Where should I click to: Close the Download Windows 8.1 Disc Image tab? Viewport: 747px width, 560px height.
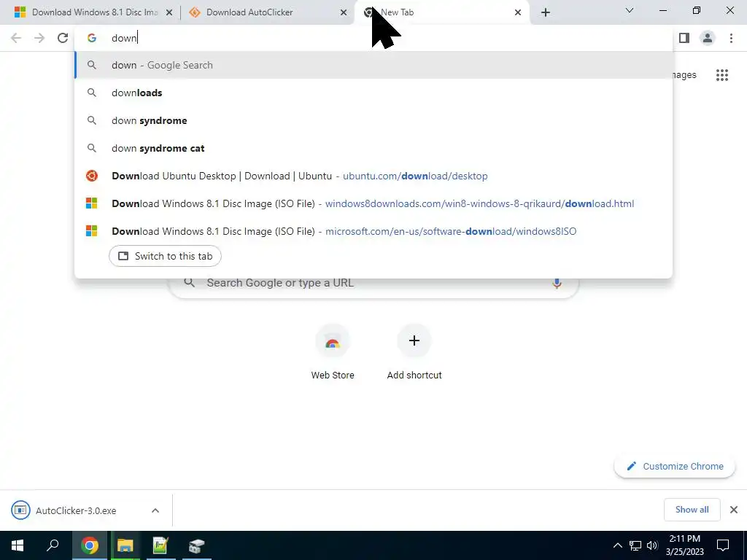coord(169,12)
